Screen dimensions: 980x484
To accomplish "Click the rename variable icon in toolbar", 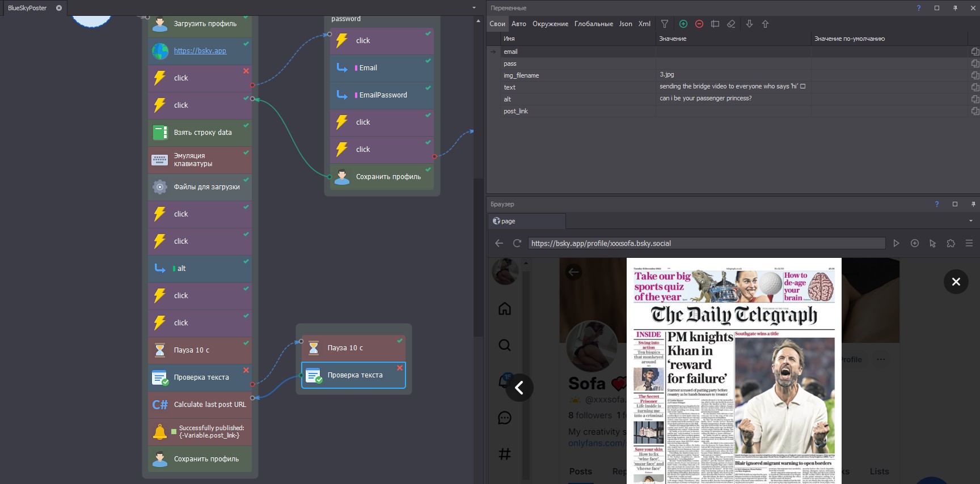I will click(x=715, y=24).
